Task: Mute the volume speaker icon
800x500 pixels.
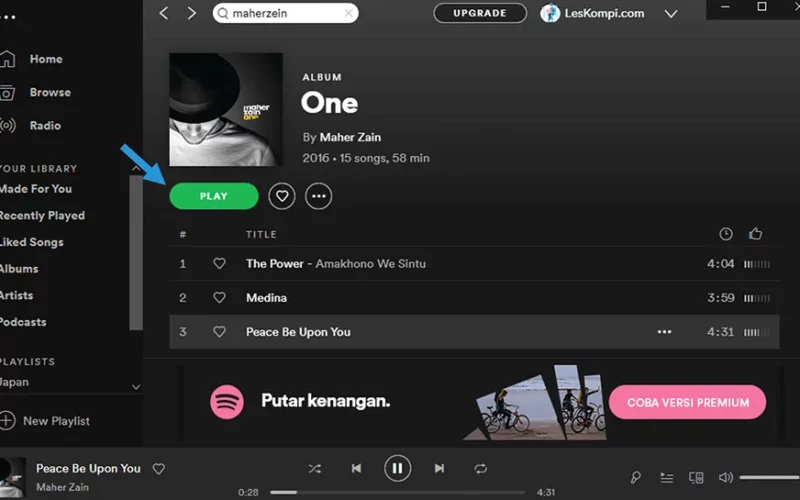Action: 726,478
